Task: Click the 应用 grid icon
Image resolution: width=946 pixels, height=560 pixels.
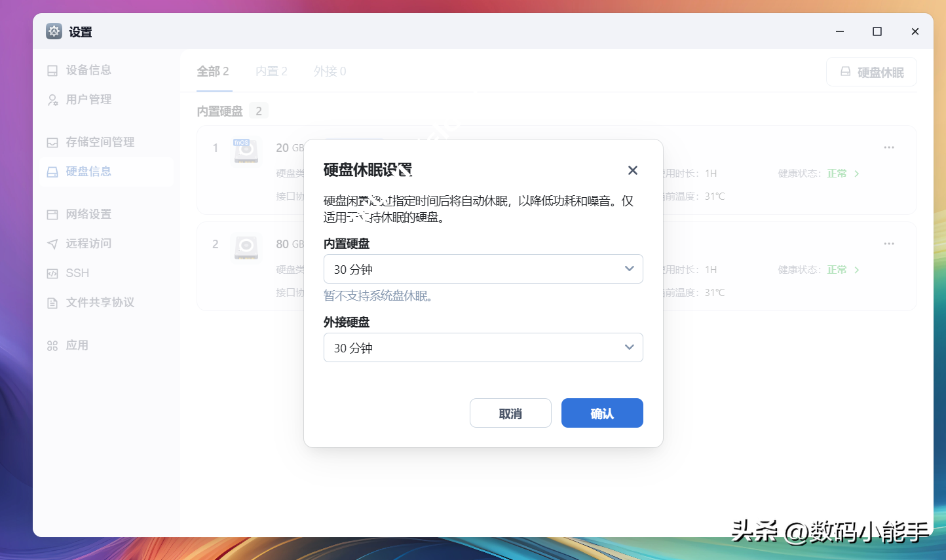Action: [x=52, y=346]
